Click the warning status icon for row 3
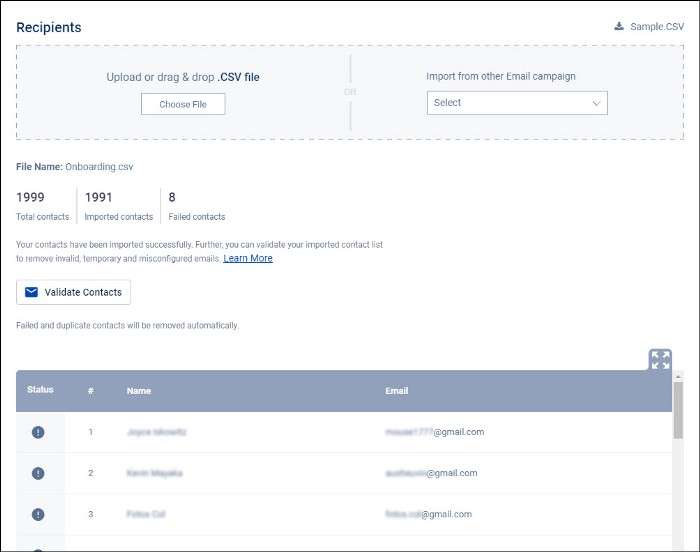Image resolution: width=700 pixels, height=552 pixels. click(38, 514)
